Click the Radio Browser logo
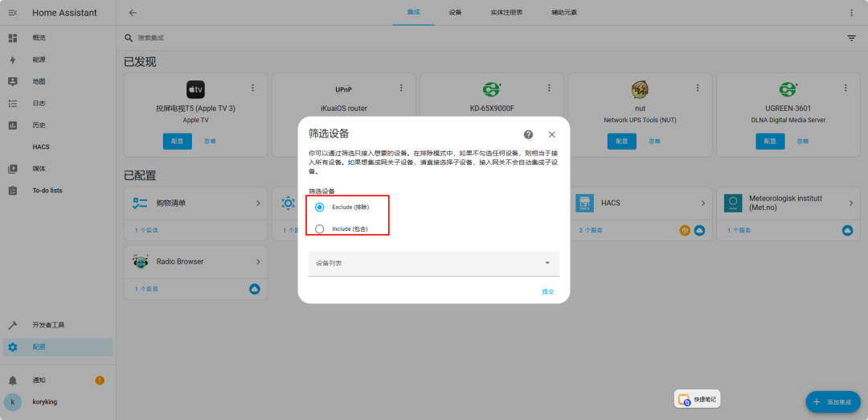Viewport: 868px width, 420px height. 141,261
